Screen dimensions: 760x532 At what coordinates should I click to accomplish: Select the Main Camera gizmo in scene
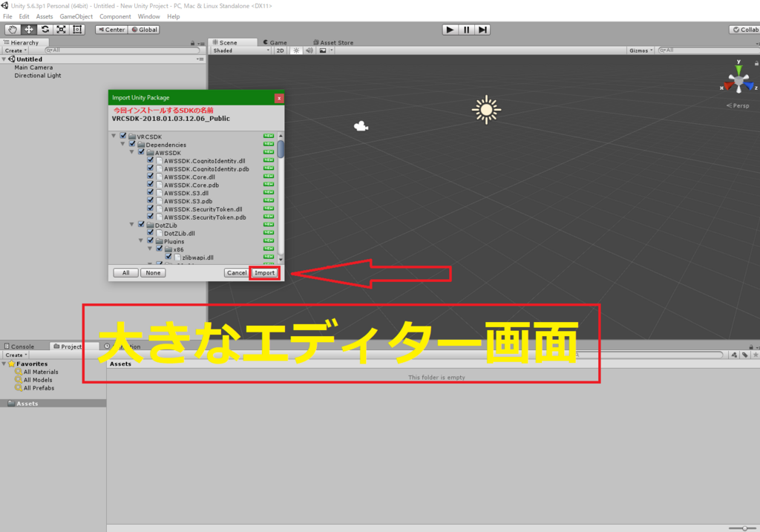click(361, 126)
